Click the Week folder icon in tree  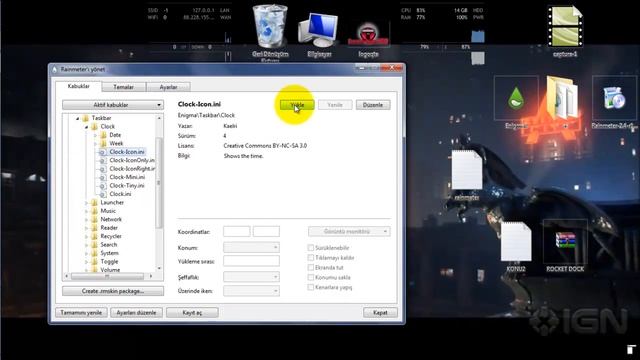(104, 143)
